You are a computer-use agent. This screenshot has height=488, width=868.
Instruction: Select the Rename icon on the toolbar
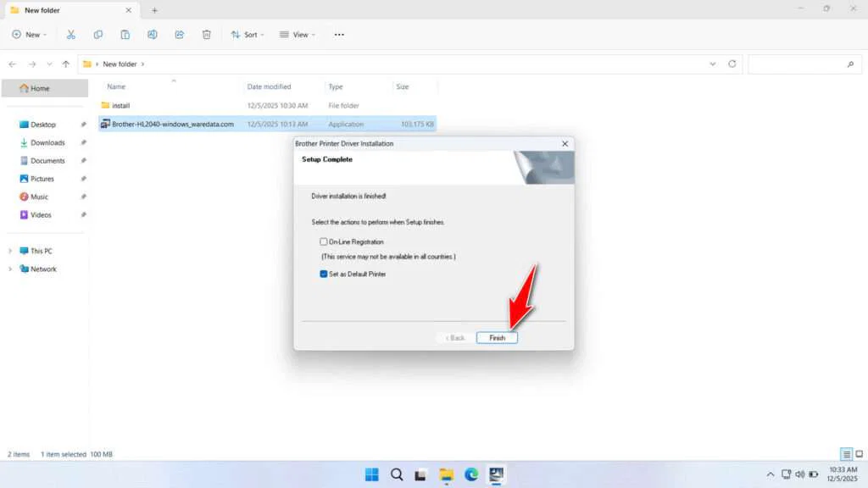click(x=153, y=34)
